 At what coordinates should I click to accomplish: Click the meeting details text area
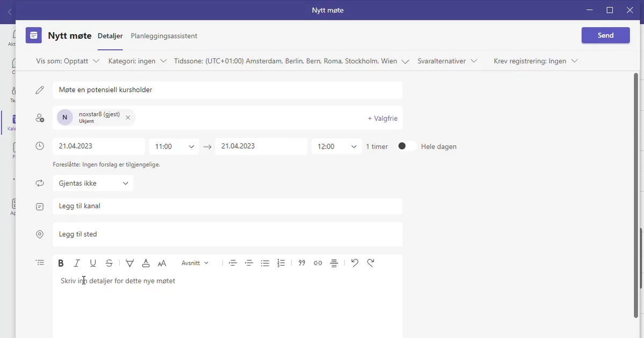pos(228,304)
